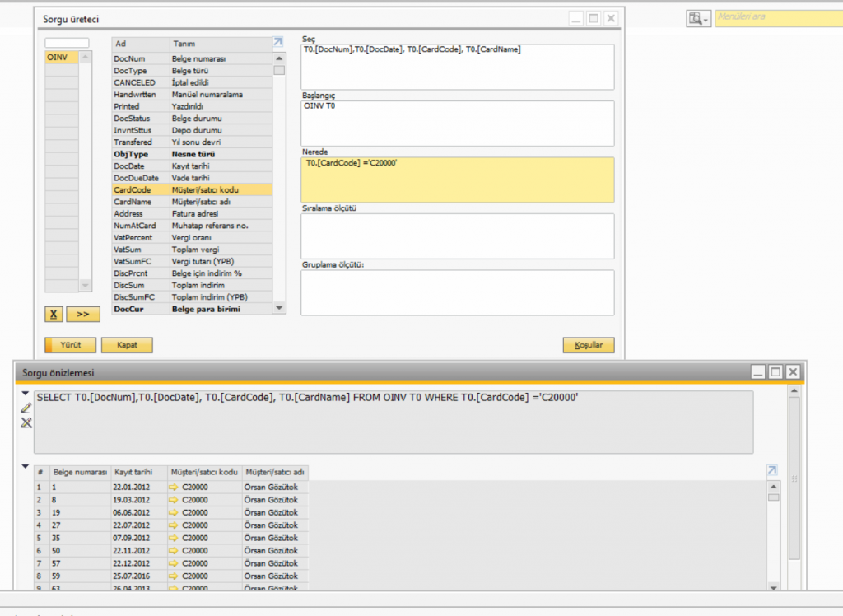Collapse the results grid section triangle

point(25,467)
